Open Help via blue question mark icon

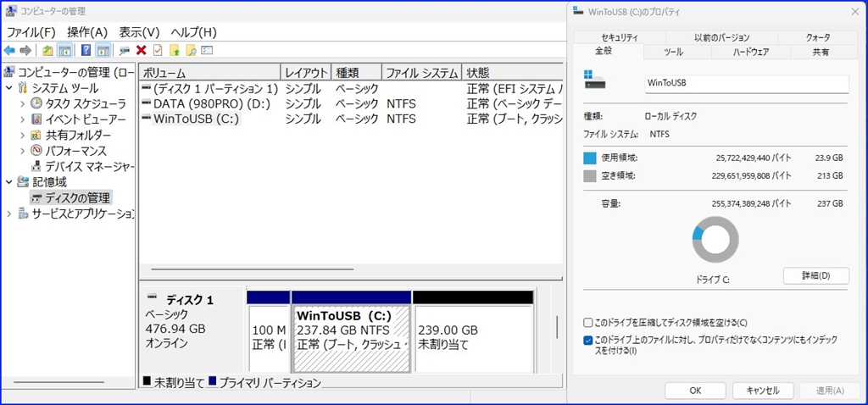point(86,50)
